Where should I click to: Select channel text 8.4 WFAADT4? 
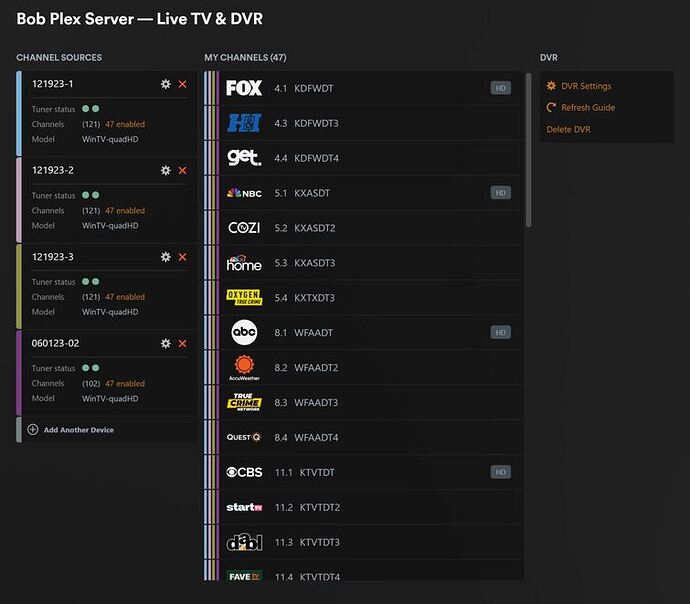click(x=306, y=437)
